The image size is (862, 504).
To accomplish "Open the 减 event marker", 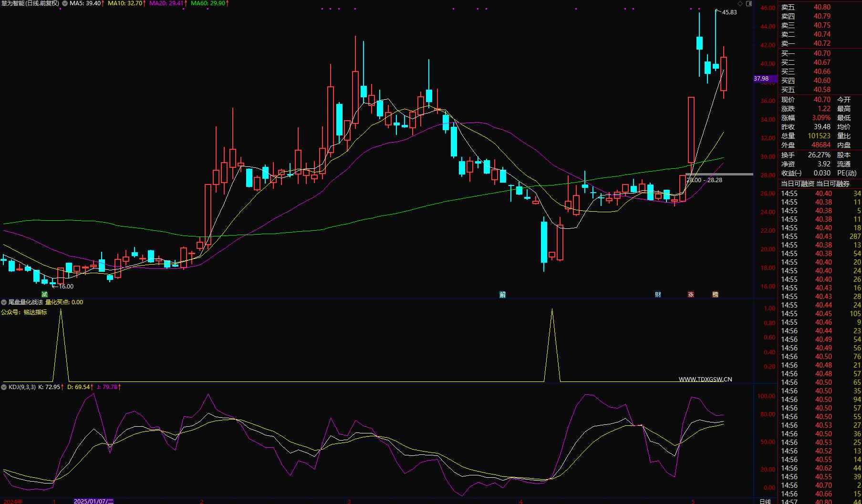I will tap(44, 294).
